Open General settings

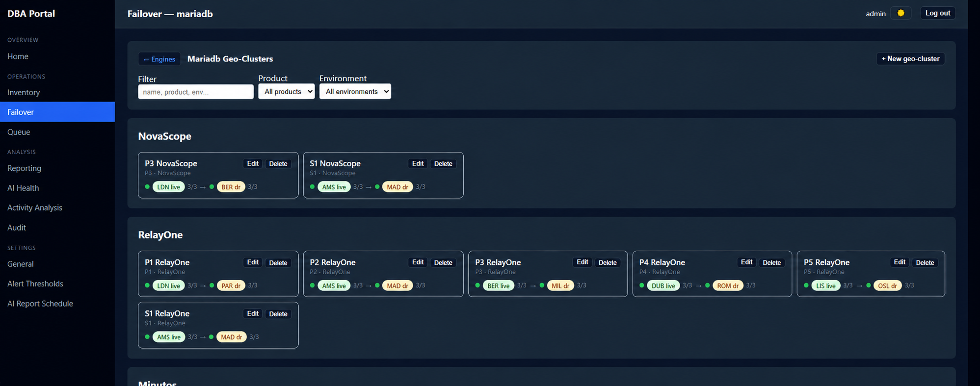(57, 264)
